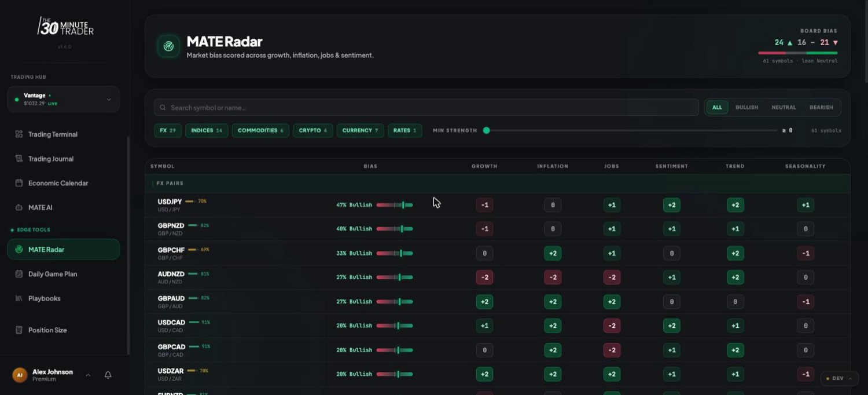Click the MATE Radar header logo icon
The image size is (868, 395).
point(169,46)
